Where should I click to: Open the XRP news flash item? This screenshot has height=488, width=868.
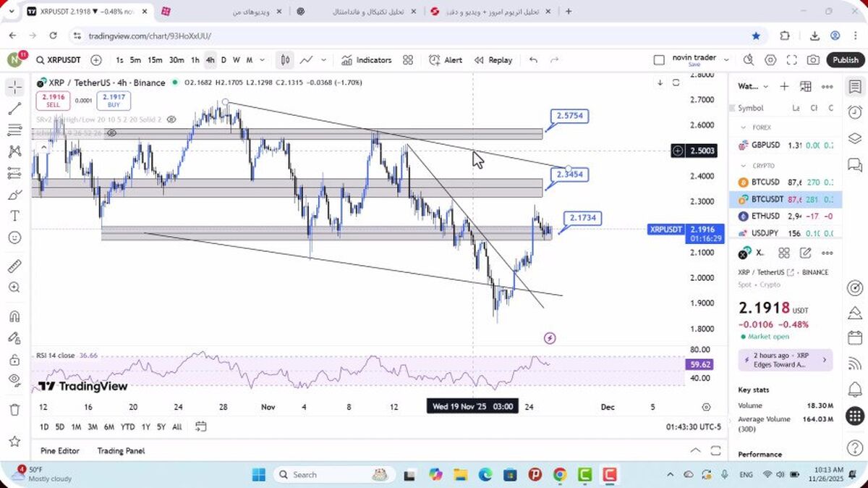(786, 360)
